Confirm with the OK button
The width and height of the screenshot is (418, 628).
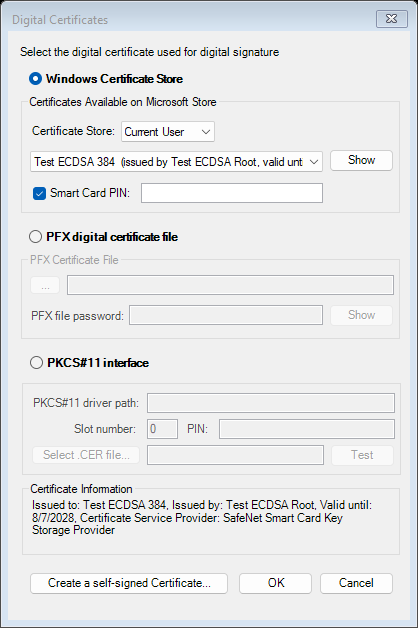click(x=275, y=583)
